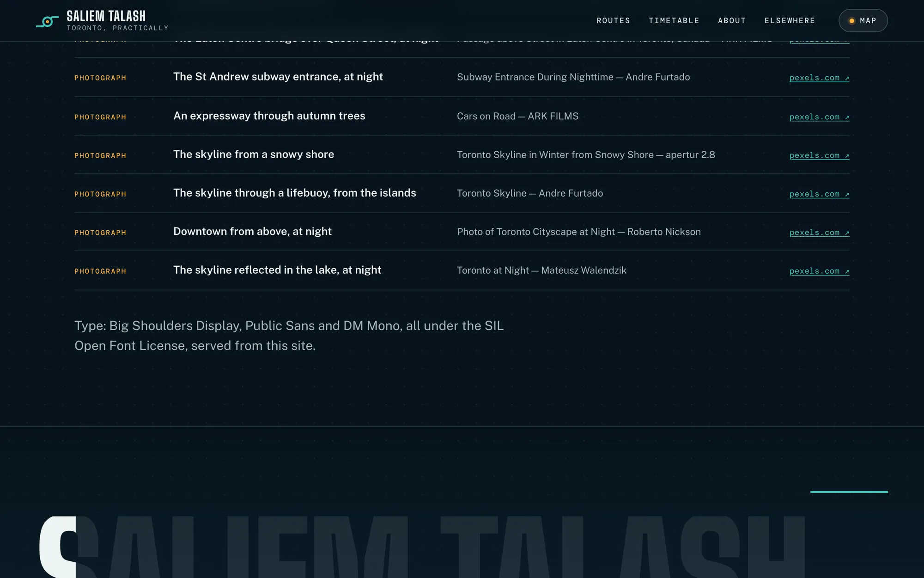
Task: Select text 'The skyline from a snowy shore'
Action: pos(254,154)
